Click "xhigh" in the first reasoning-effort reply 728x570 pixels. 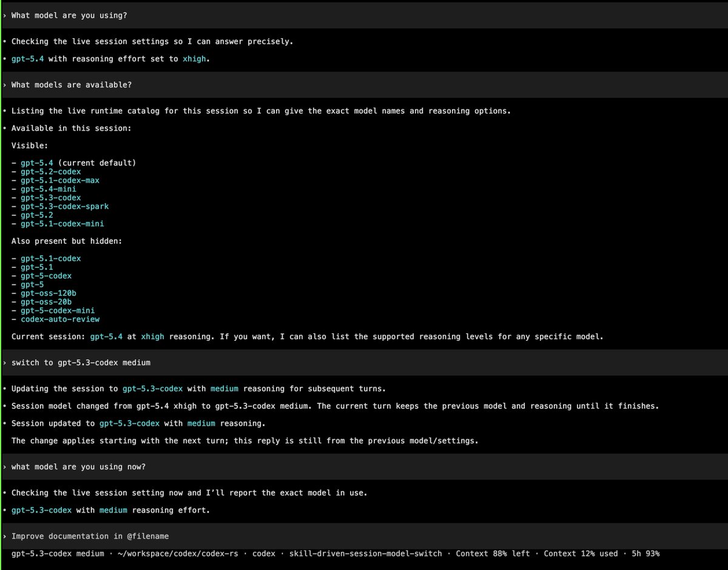[194, 59]
